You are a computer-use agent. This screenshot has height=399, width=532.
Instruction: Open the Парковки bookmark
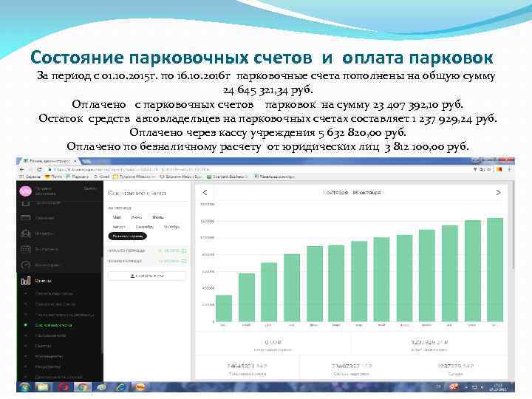77,177
